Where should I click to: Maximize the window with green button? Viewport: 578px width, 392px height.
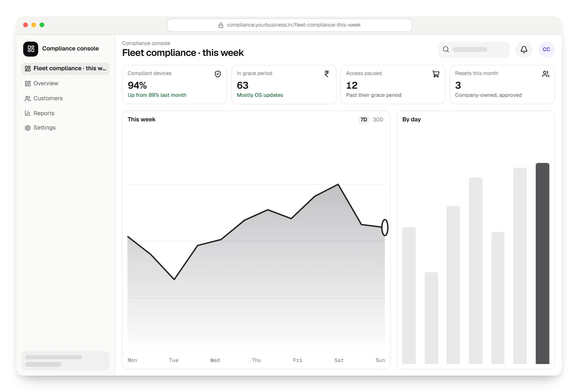(42, 25)
